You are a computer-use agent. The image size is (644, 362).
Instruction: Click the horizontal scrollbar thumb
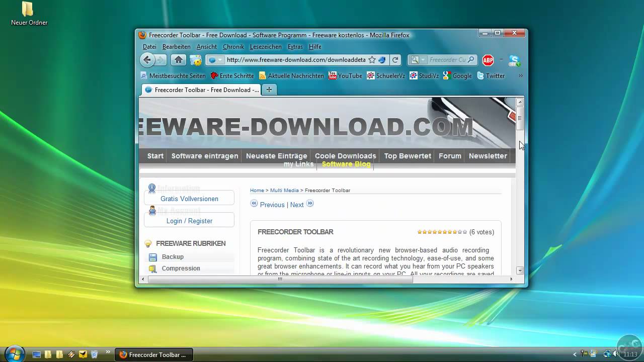pos(280,280)
